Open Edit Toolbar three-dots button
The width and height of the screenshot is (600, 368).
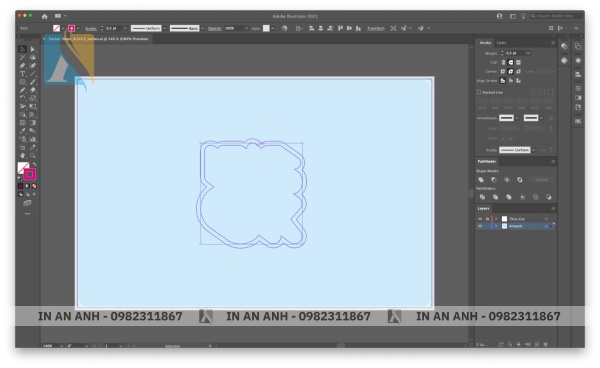pyautogui.click(x=28, y=214)
